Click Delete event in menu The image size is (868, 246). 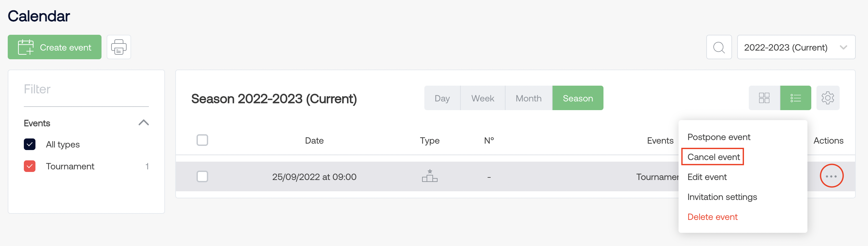coord(712,217)
